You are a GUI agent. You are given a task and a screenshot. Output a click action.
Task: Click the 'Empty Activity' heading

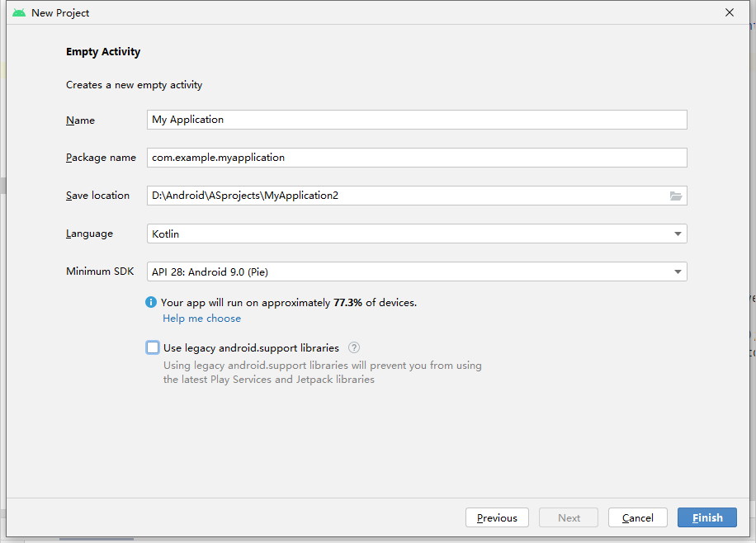103,52
